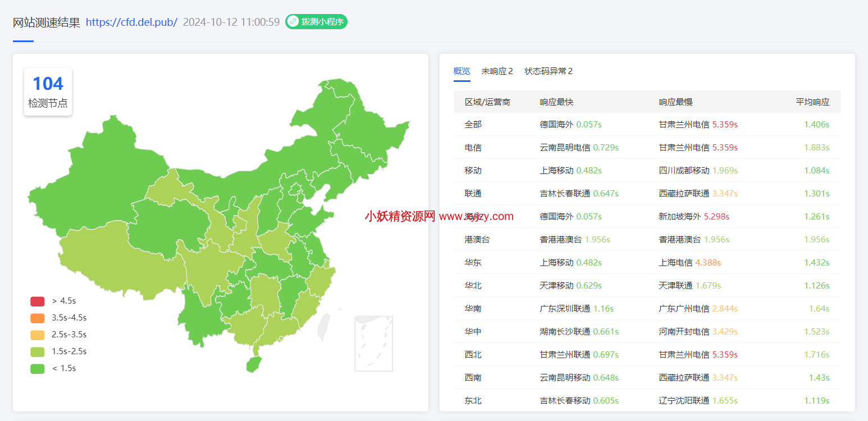Click 辽宁沈阳联通 1.655s slowest cell
868x421 pixels.
tap(698, 401)
